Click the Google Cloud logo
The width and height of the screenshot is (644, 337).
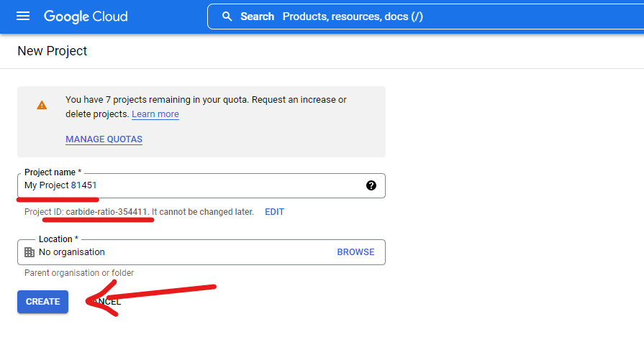(86, 17)
